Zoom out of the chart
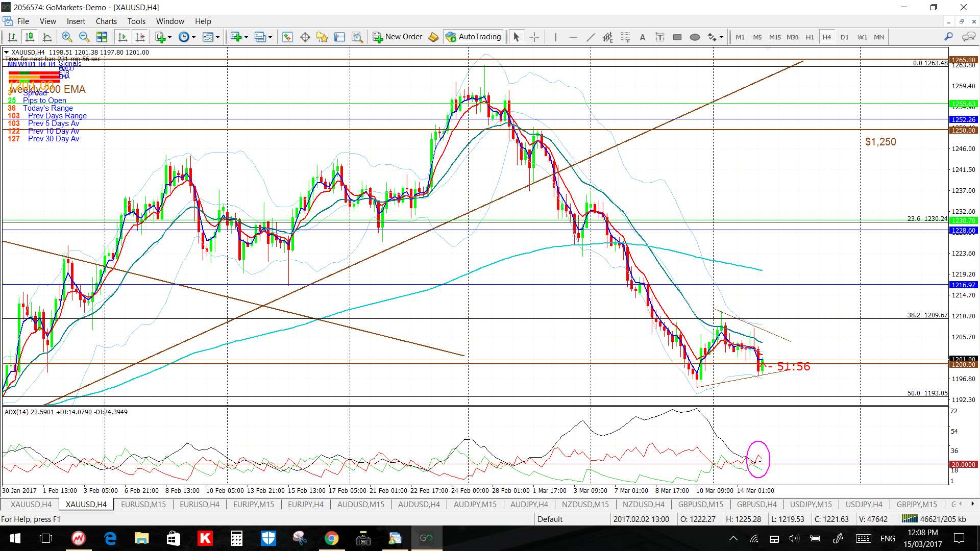 84,37
